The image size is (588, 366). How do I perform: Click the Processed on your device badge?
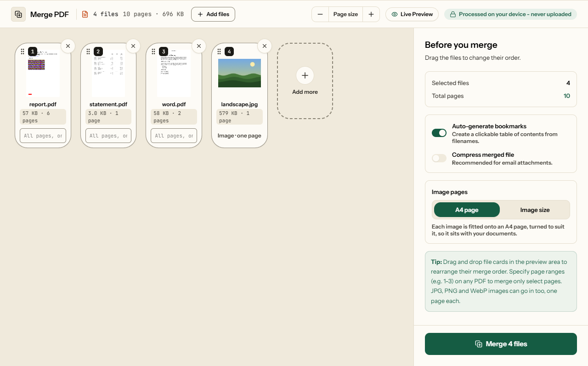click(x=510, y=14)
